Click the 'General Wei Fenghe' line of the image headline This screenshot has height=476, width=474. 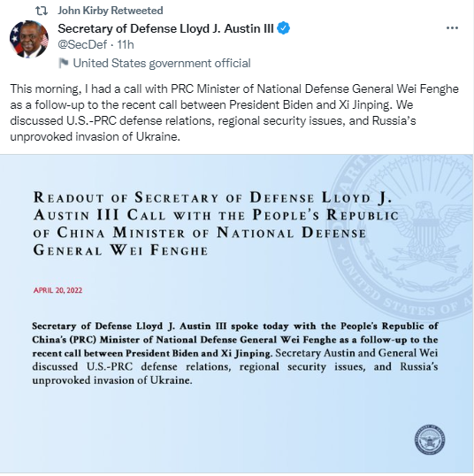tap(120, 250)
